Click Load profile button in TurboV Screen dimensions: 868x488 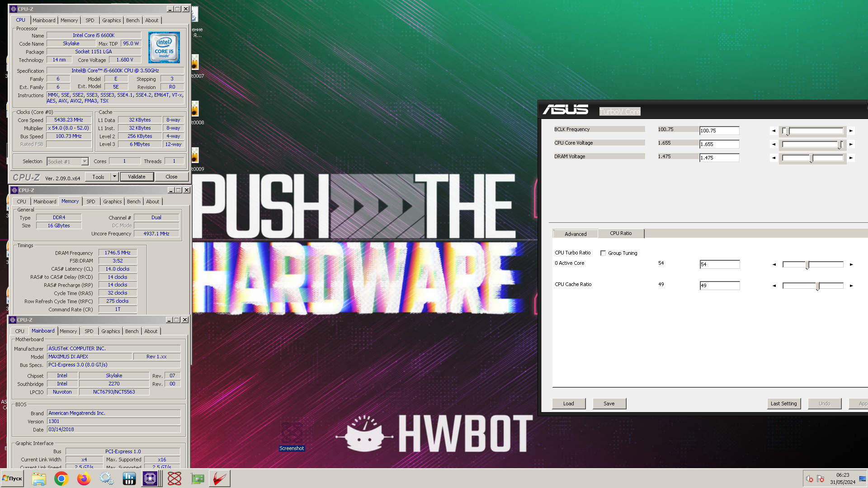[x=569, y=404]
